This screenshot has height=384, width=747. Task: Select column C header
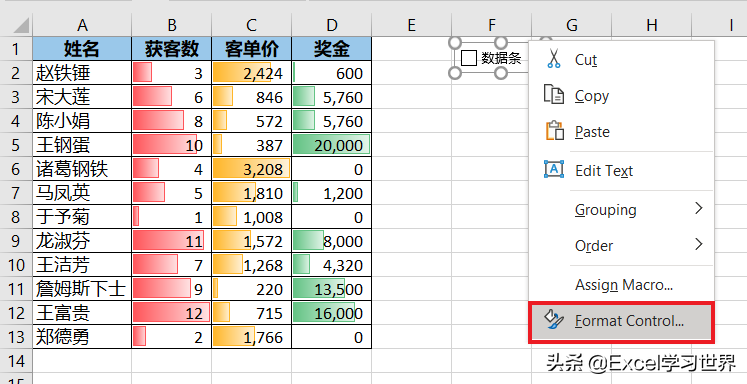[252, 25]
